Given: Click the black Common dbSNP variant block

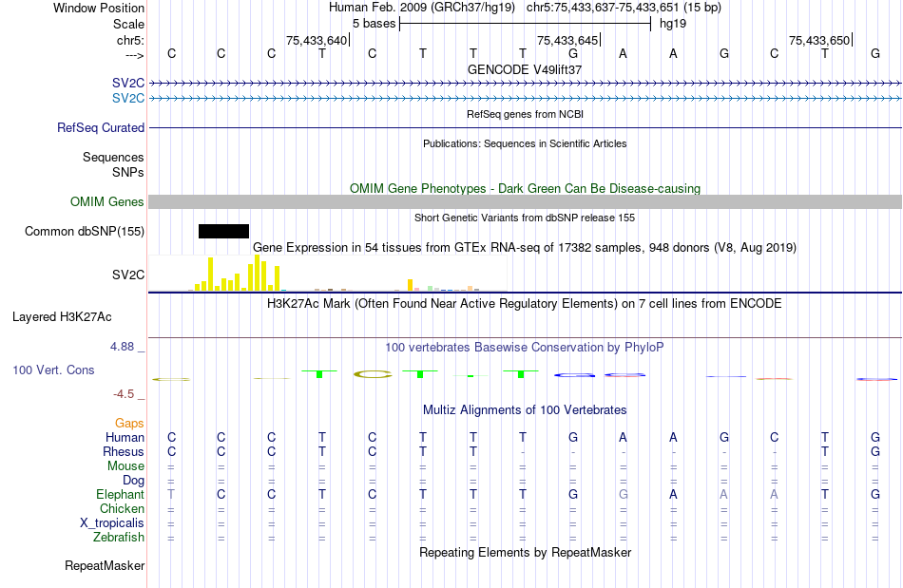Looking at the screenshot, I should click(223, 231).
